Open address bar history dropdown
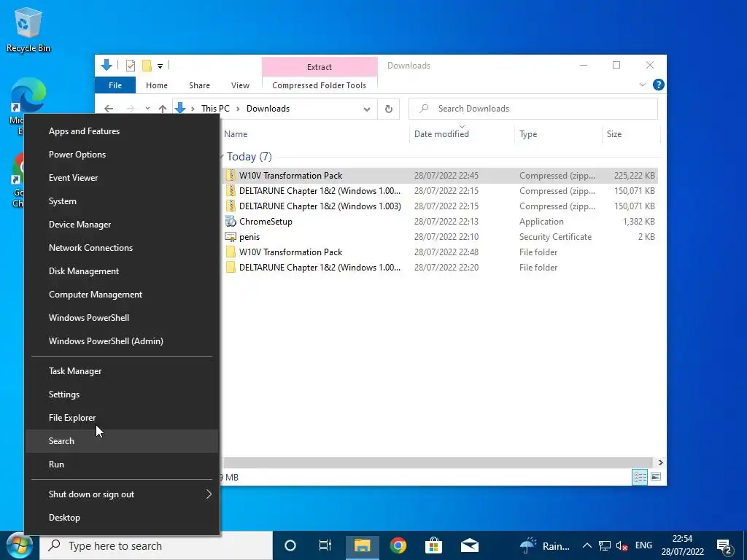This screenshot has width=747, height=560. (367, 109)
